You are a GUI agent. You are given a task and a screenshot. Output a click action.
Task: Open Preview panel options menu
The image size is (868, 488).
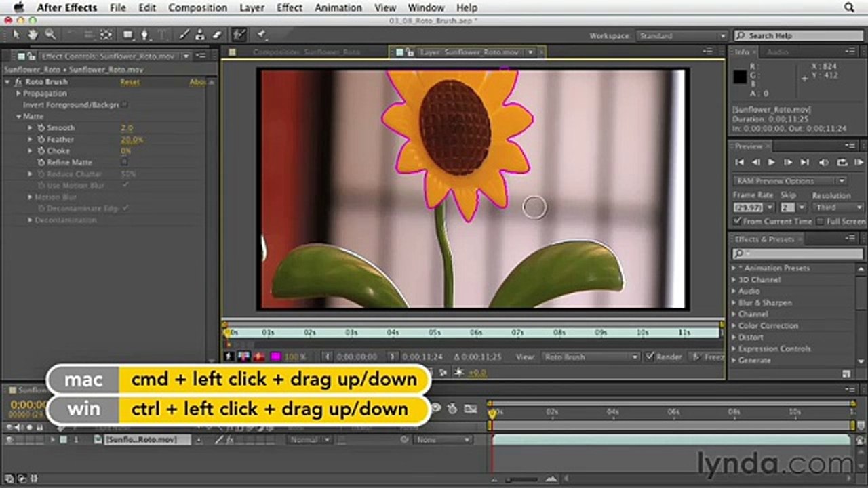850,146
